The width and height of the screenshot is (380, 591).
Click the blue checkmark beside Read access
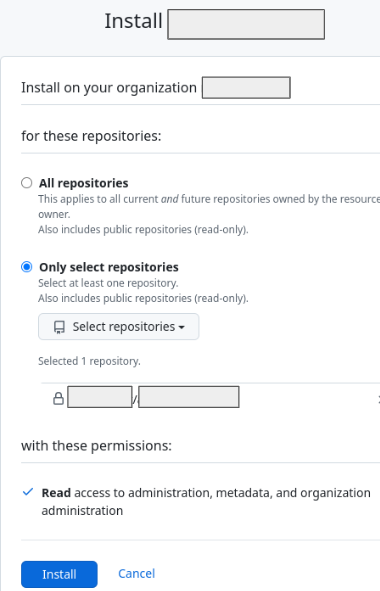tap(28, 492)
